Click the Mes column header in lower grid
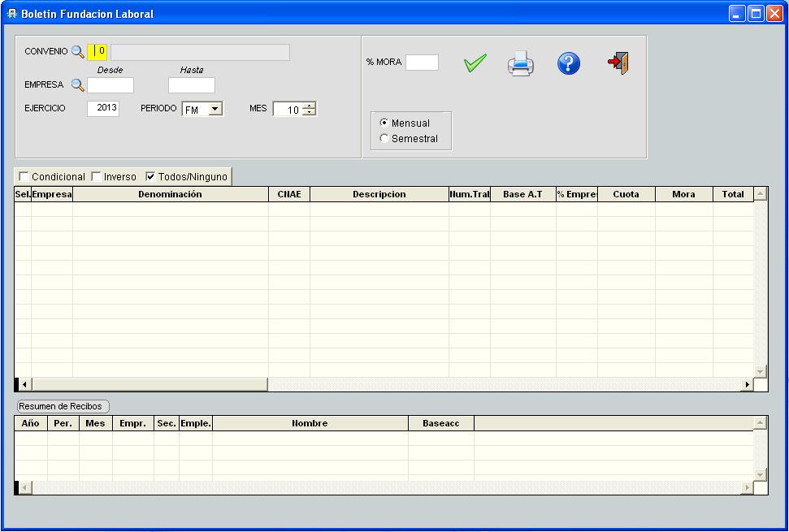 point(96,423)
